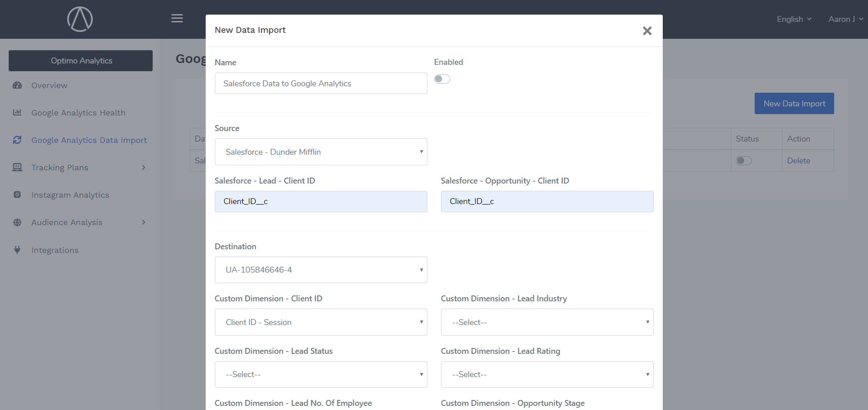The image size is (868, 410).
Task: Go to Google Analytics Data Import
Action: coord(89,140)
